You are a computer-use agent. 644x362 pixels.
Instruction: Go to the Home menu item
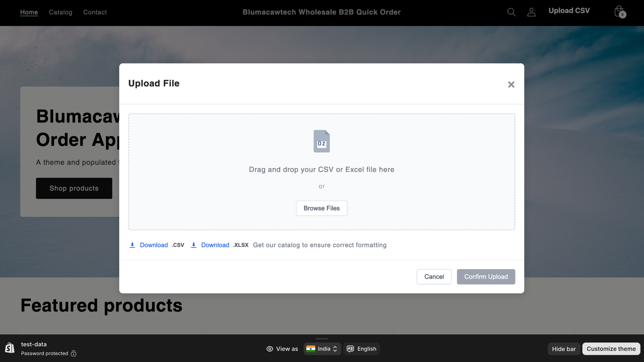point(29,12)
